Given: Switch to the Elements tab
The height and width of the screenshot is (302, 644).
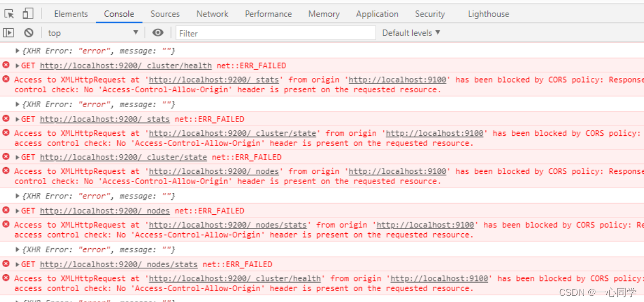Looking at the screenshot, I should [71, 14].
